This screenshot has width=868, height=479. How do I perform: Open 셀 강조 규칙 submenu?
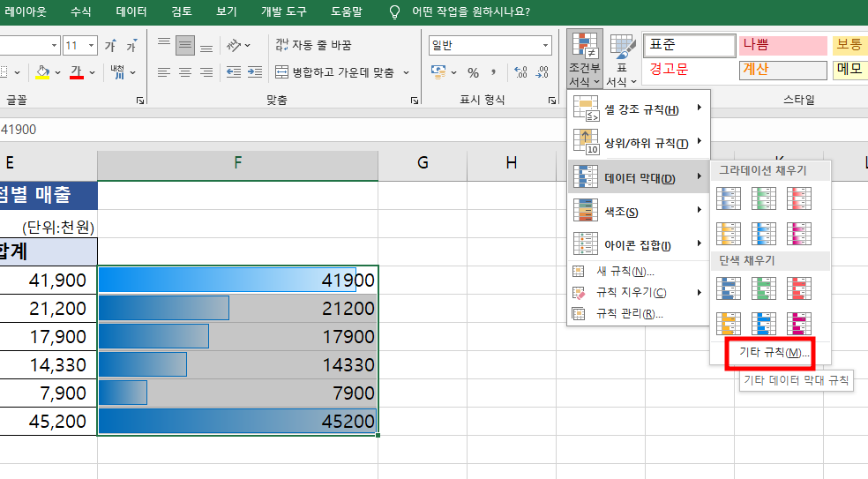[639, 109]
